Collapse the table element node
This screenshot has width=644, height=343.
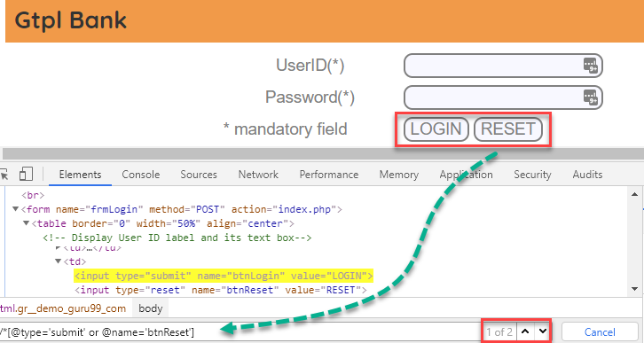click(x=26, y=223)
